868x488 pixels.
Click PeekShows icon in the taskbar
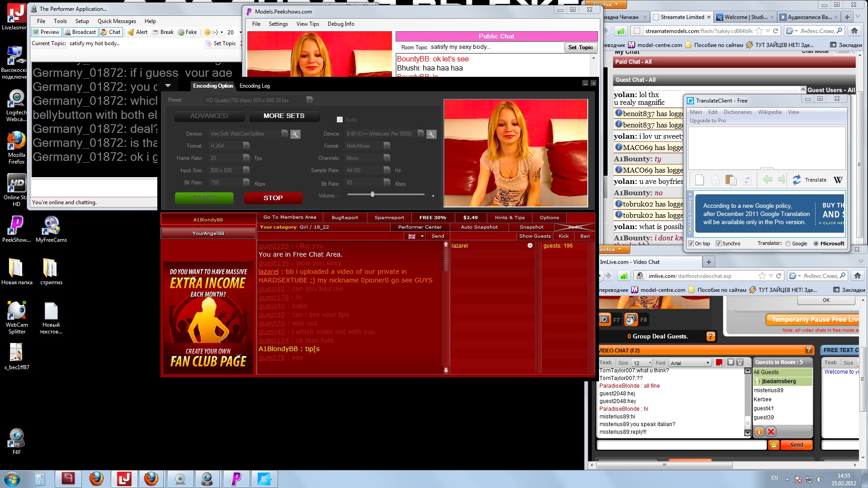click(236, 479)
